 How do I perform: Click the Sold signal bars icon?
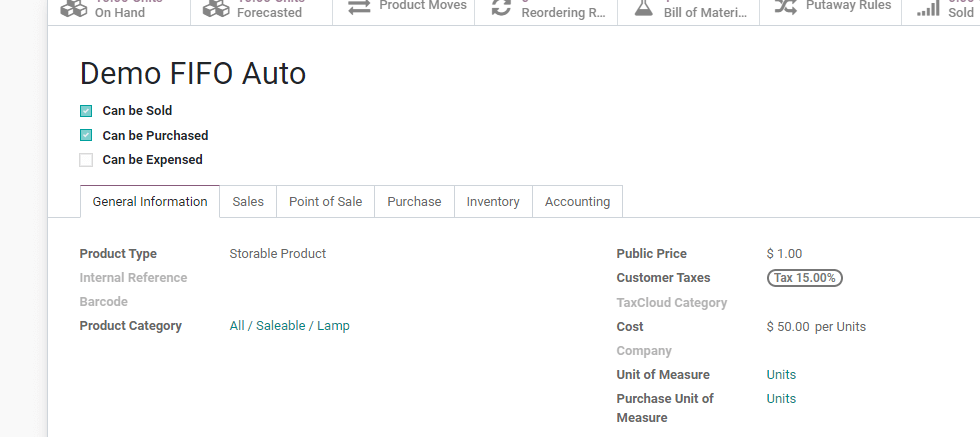[928, 8]
